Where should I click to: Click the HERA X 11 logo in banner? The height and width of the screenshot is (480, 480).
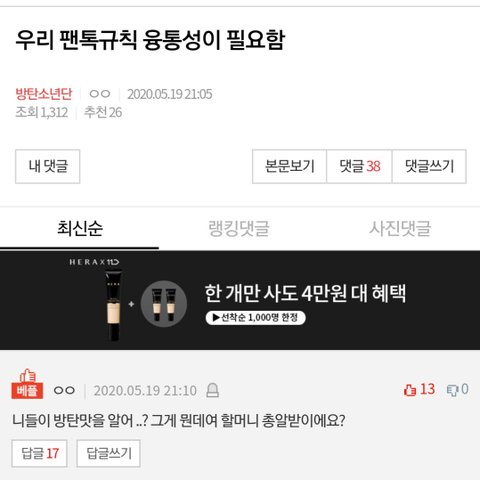point(94,262)
